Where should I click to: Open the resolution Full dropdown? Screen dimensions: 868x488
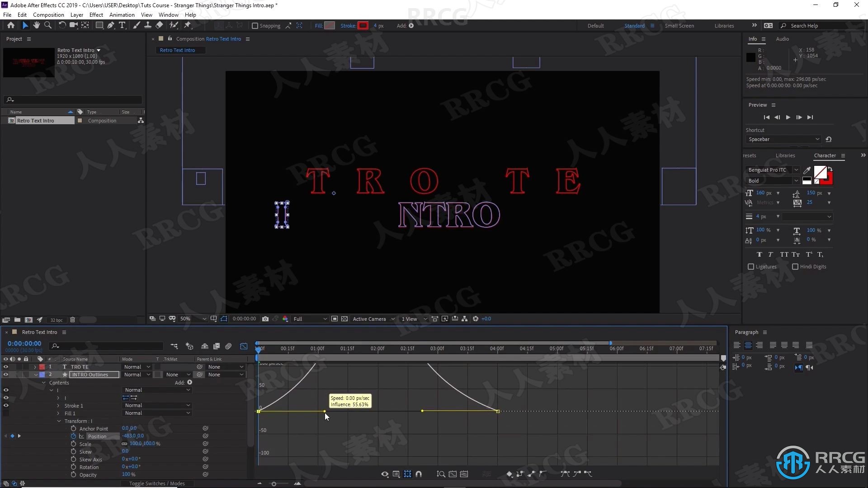(x=310, y=319)
